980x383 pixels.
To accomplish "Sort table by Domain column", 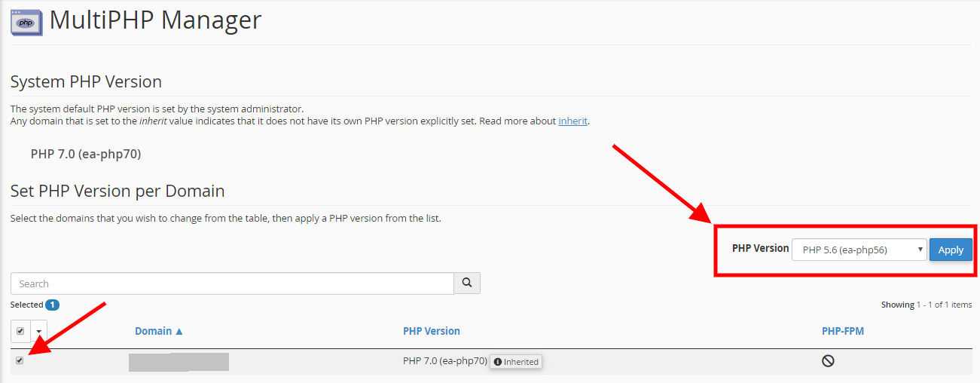I will click(x=154, y=331).
